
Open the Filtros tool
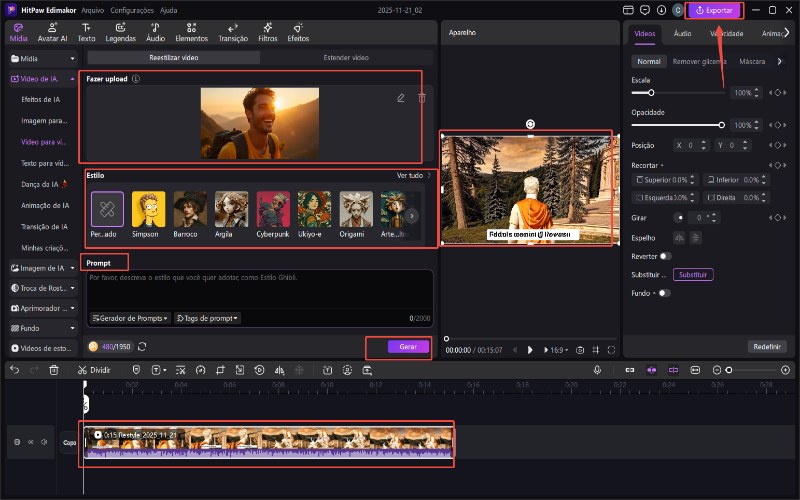point(267,32)
